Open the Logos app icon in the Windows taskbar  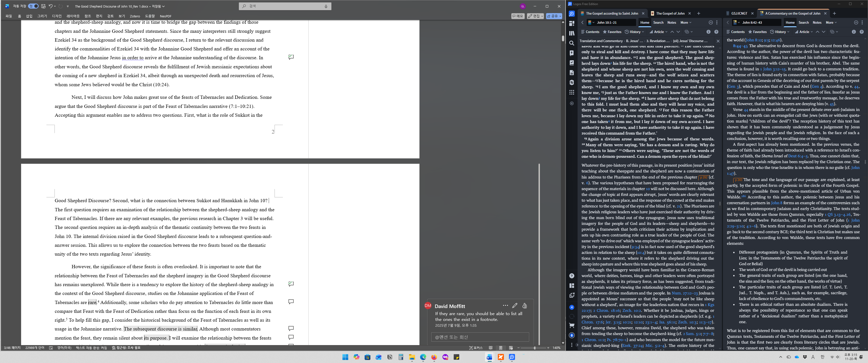point(512,357)
